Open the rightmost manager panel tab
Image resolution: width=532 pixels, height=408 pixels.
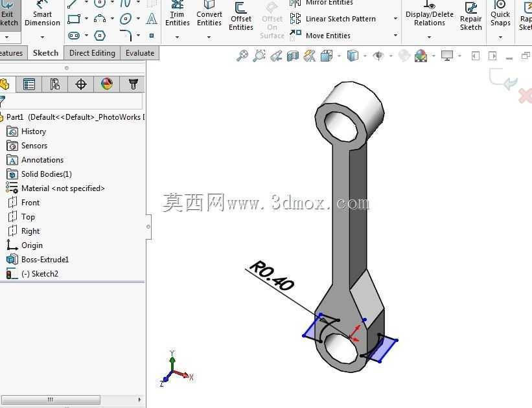tap(133, 84)
